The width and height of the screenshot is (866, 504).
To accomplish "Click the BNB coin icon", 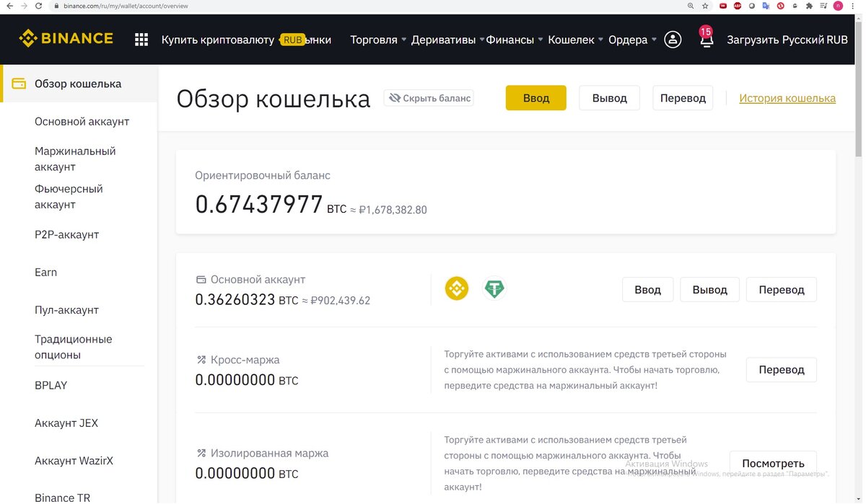I will [457, 289].
